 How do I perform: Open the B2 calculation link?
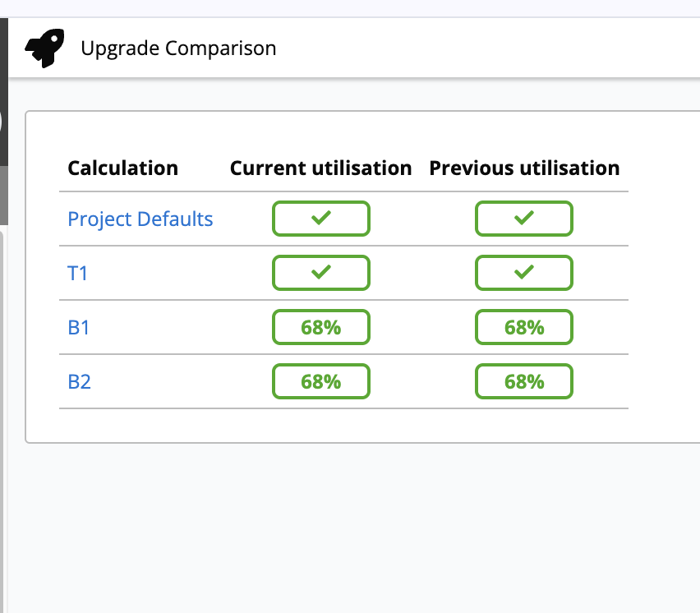(79, 381)
